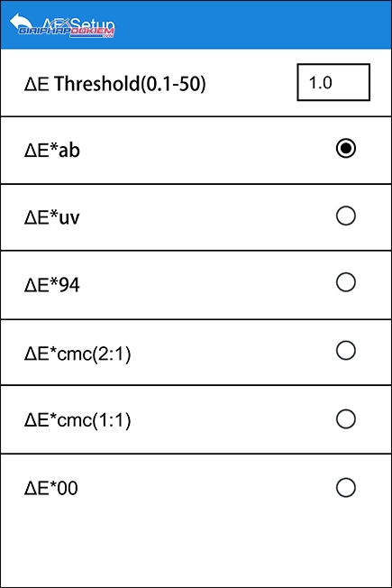Click the blue GIAIPHAP watermark text
The image size is (392, 588).
(44, 32)
